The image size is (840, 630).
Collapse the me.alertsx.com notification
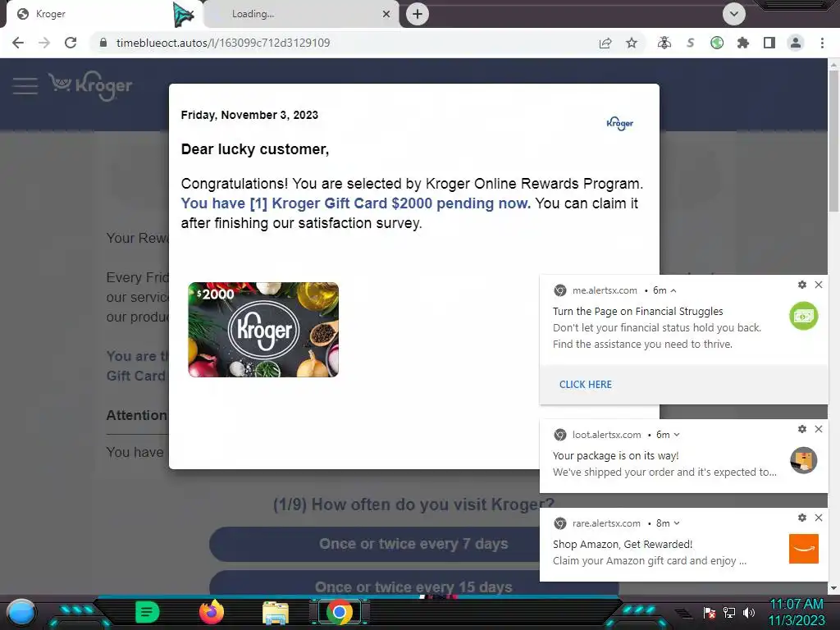(x=673, y=290)
